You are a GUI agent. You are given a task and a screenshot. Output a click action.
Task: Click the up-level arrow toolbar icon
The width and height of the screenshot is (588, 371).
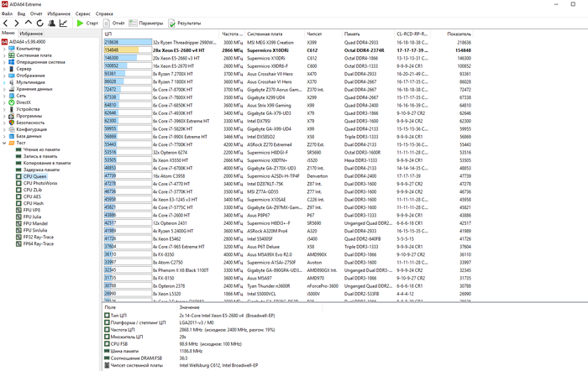pyautogui.click(x=28, y=23)
